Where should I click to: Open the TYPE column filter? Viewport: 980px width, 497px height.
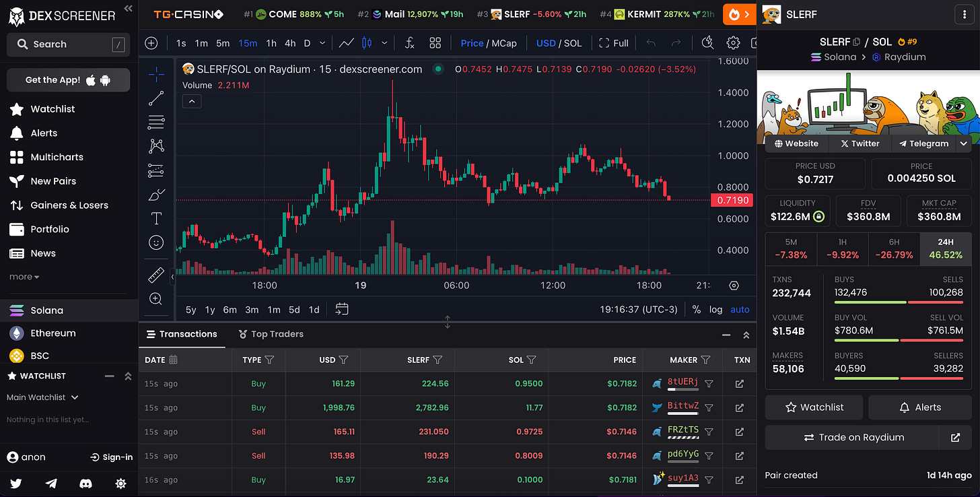[269, 360]
